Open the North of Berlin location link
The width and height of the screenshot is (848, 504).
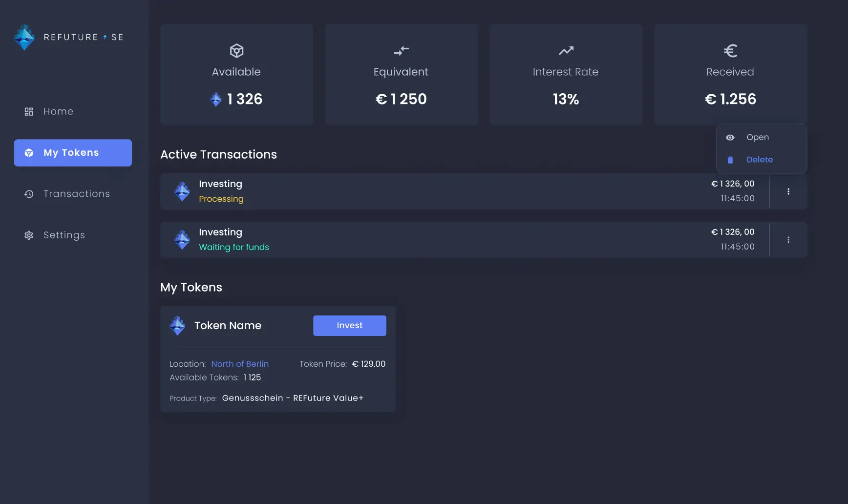coord(240,364)
